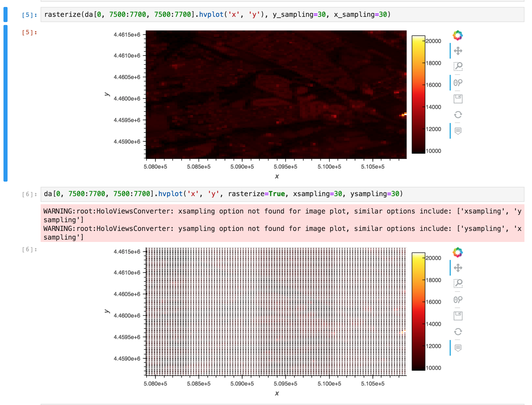Click the Bokeh logo beside the upper plot
Screen dimensions: 532x405
(x=458, y=36)
